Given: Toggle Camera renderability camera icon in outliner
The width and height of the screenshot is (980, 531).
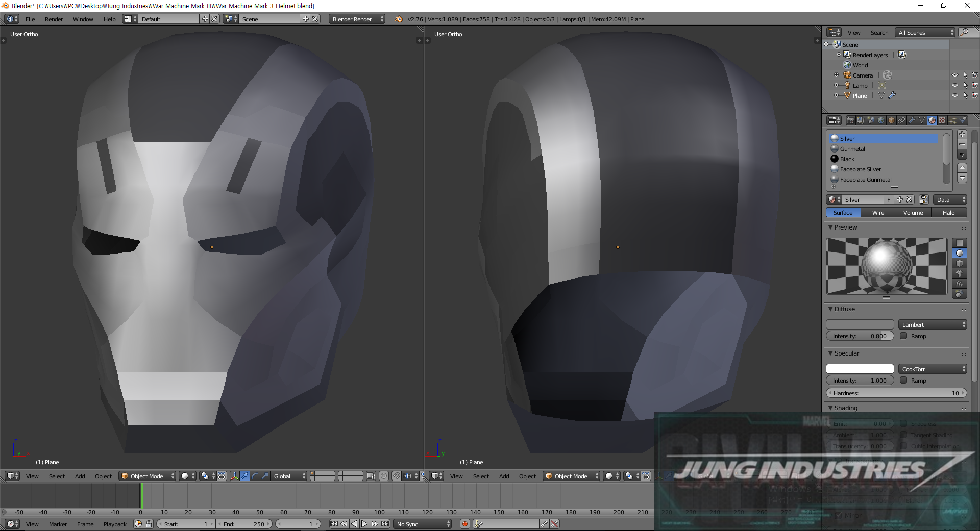Looking at the screenshot, I should coord(975,75).
